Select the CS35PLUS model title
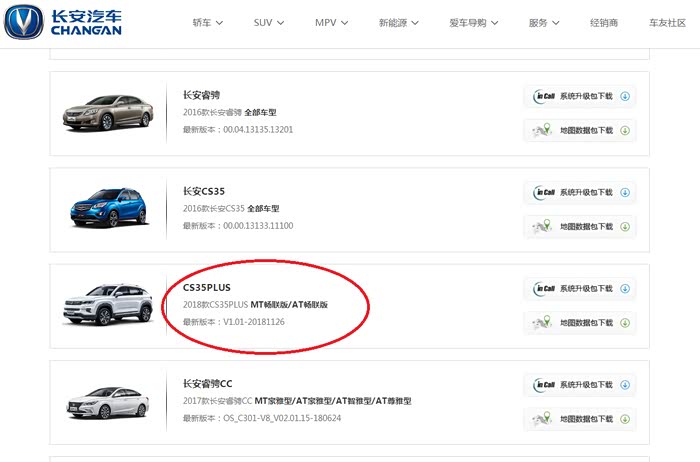700x462 pixels. coord(207,287)
